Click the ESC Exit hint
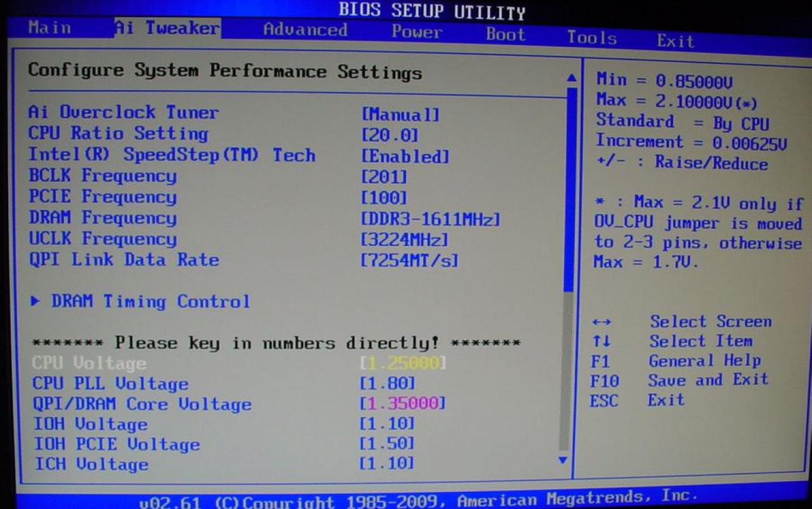 point(637,400)
